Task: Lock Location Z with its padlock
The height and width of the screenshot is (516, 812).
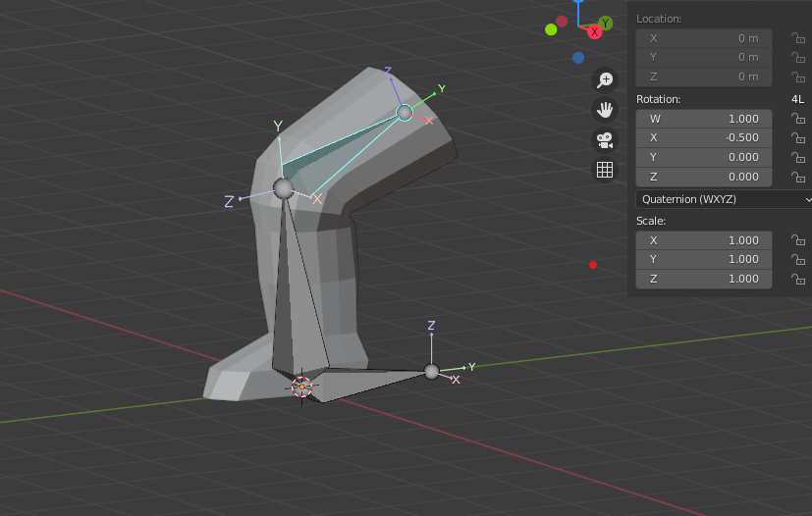Action: pyautogui.click(x=798, y=77)
